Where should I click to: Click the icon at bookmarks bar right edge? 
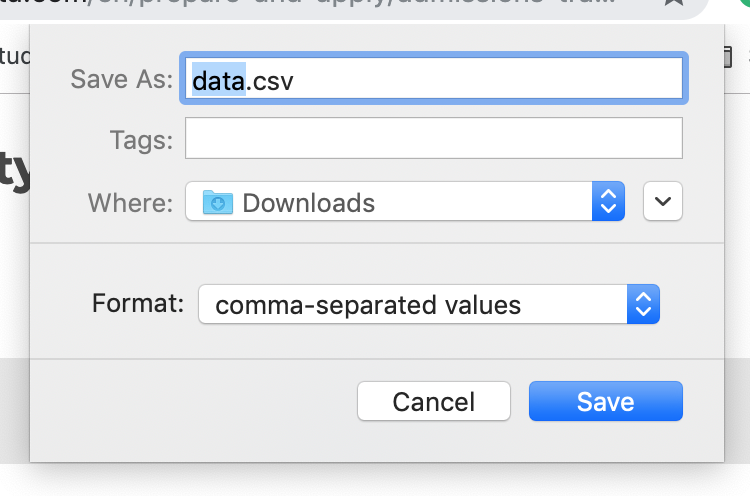(x=728, y=57)
